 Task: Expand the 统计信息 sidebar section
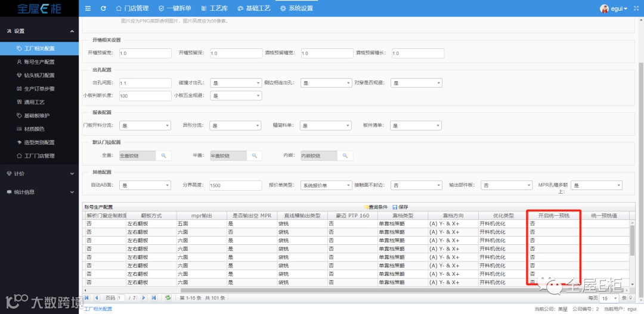39,192
